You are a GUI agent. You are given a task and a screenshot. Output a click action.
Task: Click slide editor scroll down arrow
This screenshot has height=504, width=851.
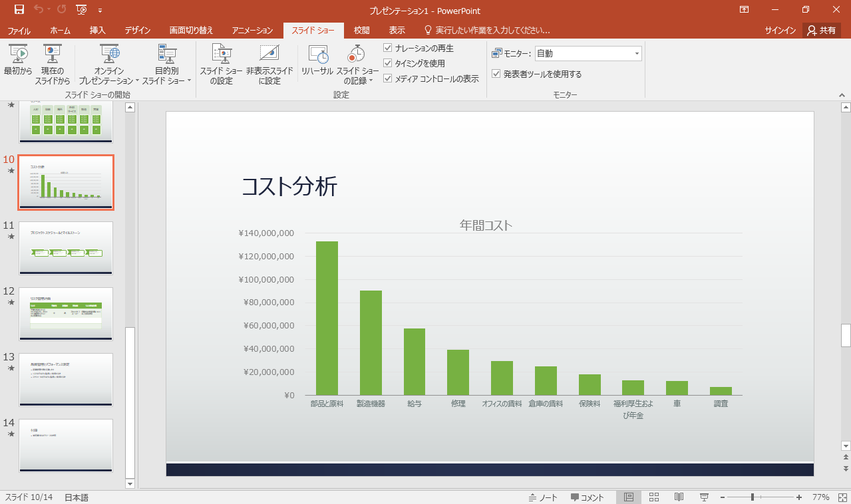(846, 445)
